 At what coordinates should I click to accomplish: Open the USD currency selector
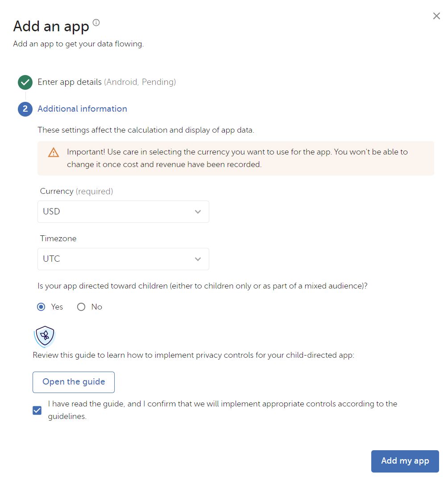tap(123, 212)
